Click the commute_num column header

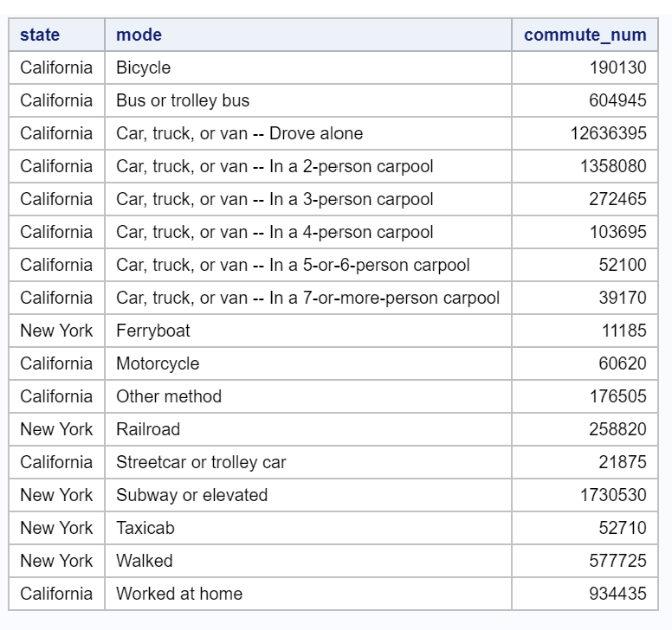[597, 35]
